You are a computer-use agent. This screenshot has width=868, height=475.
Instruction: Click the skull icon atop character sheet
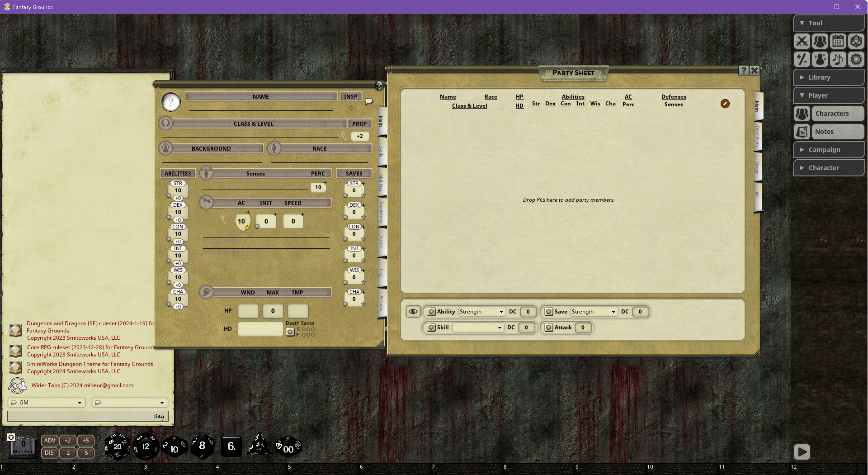379,85
